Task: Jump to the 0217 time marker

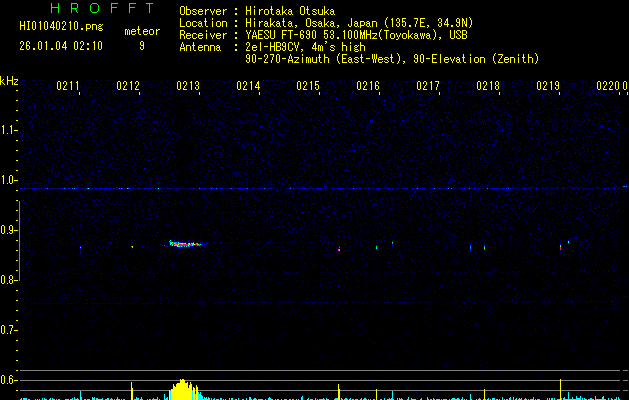Action: 428,87
